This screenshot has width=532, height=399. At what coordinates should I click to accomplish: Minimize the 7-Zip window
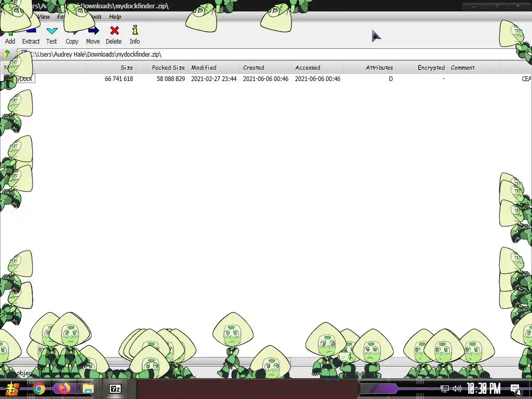[x=474, y=6]
